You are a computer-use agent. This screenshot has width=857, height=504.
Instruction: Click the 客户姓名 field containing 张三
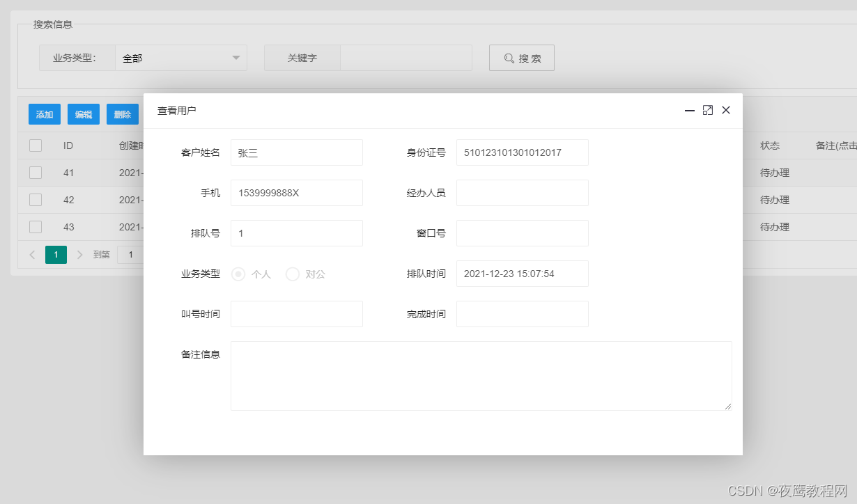coord(297,152)
